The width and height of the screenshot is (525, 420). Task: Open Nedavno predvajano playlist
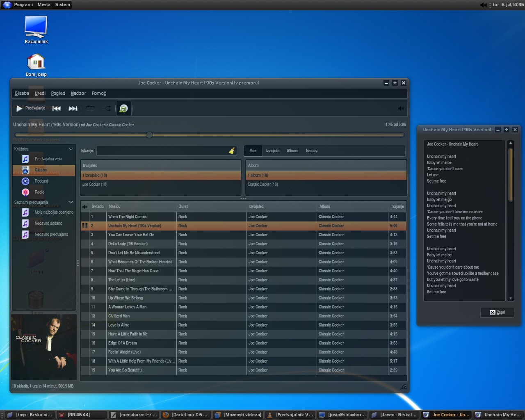(44, 234)
